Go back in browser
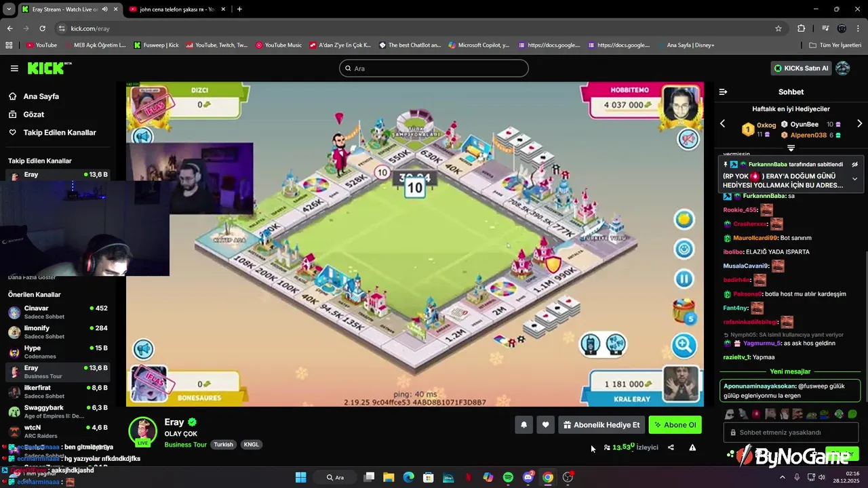Screen dimensions: 868x488 pyautogui.click(x=9, y=28)
